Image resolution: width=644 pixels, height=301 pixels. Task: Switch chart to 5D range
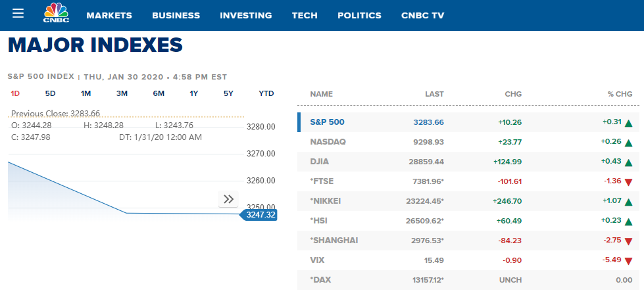(50, 93)
